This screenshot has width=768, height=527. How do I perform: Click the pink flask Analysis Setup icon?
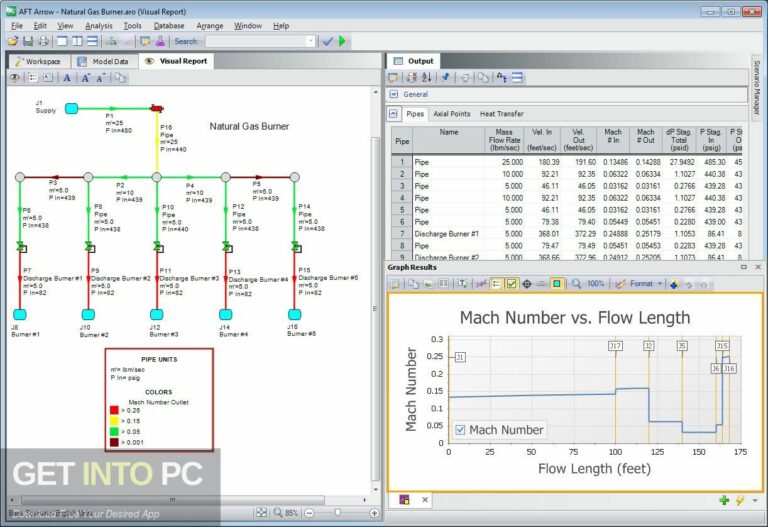tap(160, 42)
